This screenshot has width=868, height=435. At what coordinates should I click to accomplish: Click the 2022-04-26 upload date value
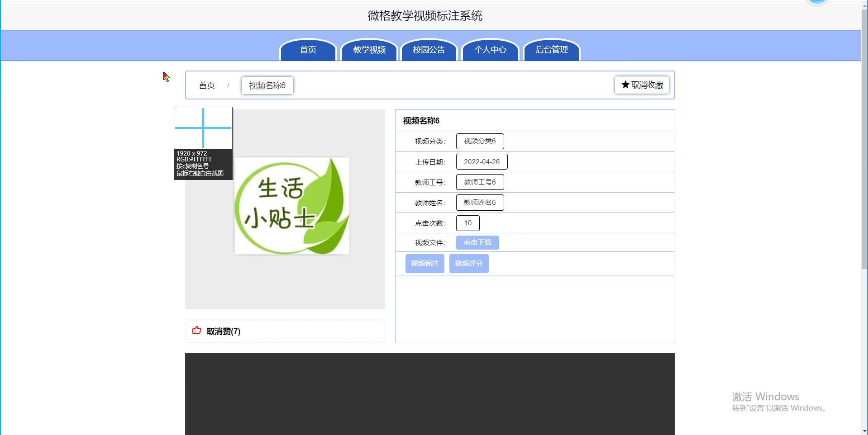click(x=482, y=162)
